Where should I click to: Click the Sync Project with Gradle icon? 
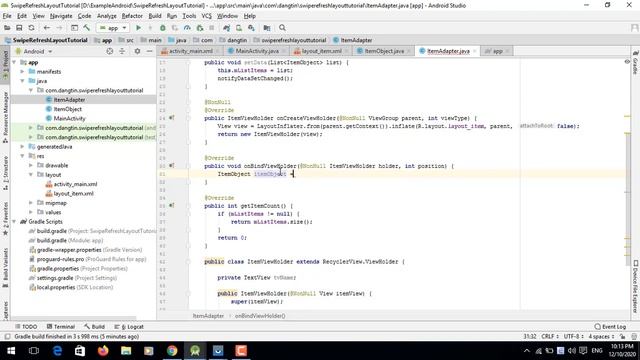[227, 28]
